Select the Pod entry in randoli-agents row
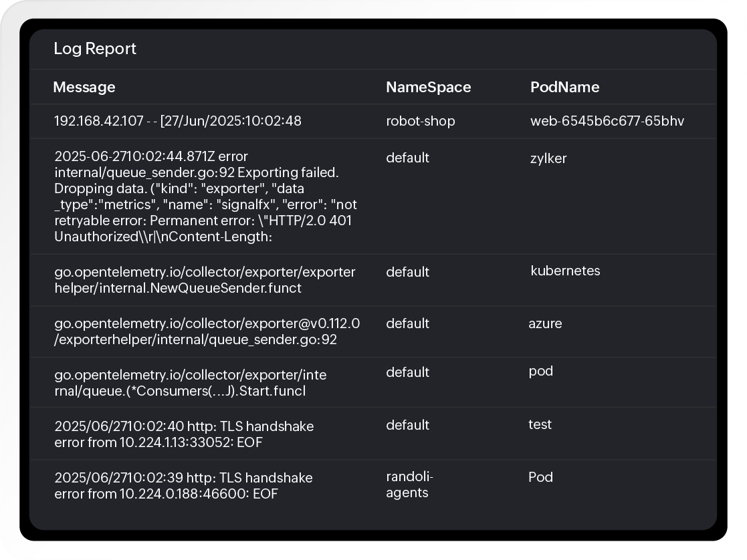 pos(542,477)
